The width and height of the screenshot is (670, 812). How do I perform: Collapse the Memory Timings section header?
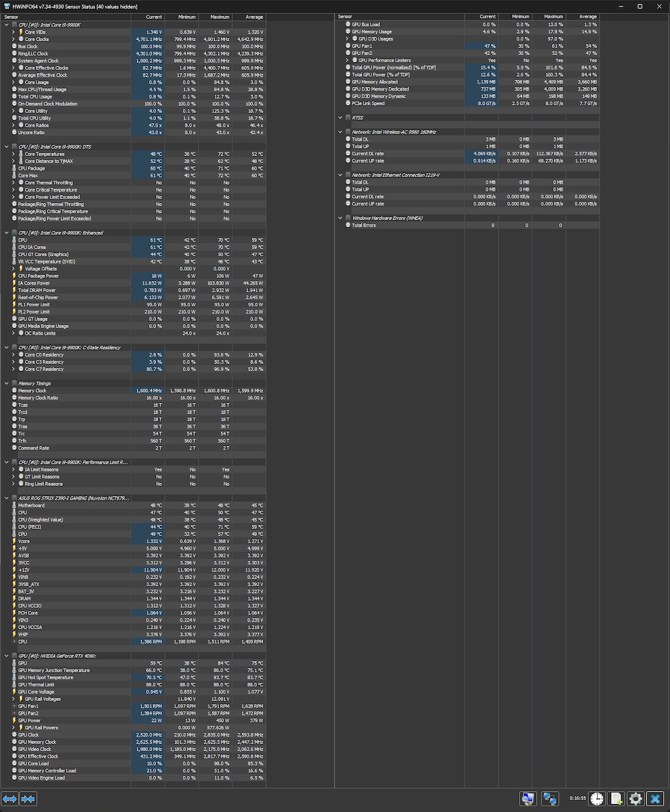click(7, 383)
